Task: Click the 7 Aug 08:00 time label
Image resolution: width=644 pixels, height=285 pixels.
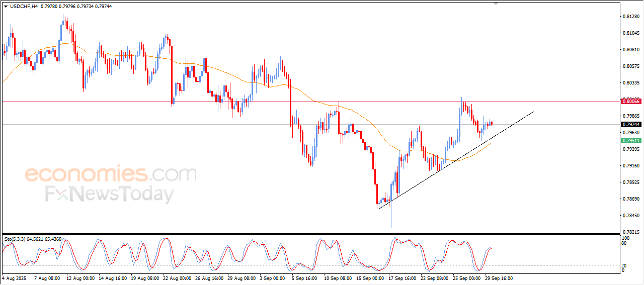Action: [46, 278]
